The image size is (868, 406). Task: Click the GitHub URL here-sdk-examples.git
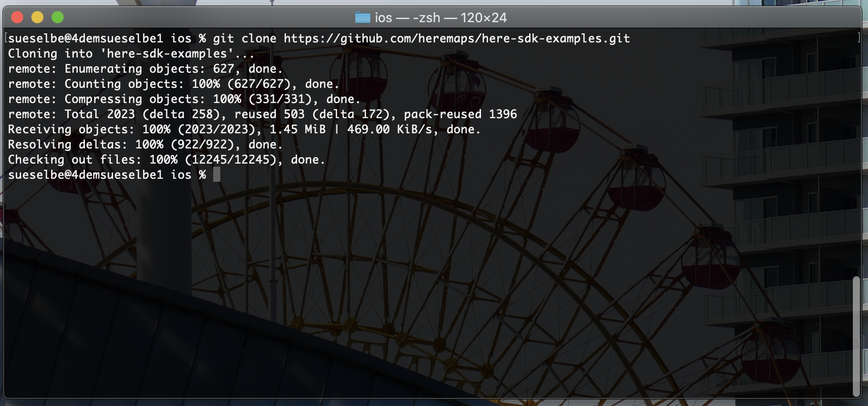[x=457, y=38]
